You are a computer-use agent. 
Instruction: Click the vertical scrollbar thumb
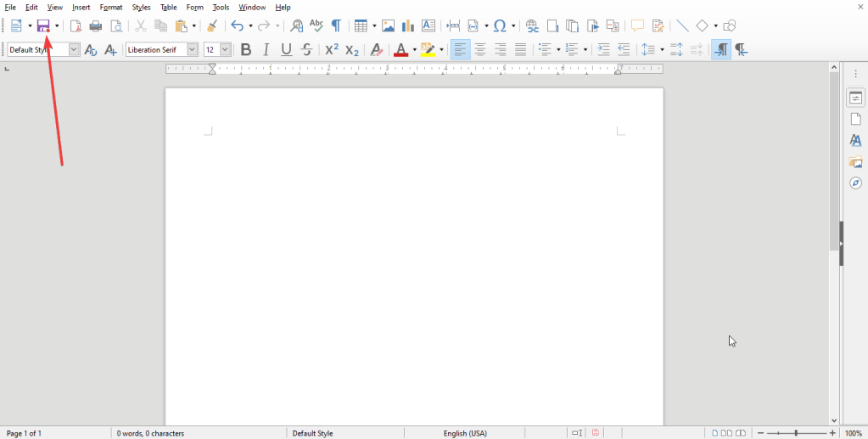tap(834, 161)
